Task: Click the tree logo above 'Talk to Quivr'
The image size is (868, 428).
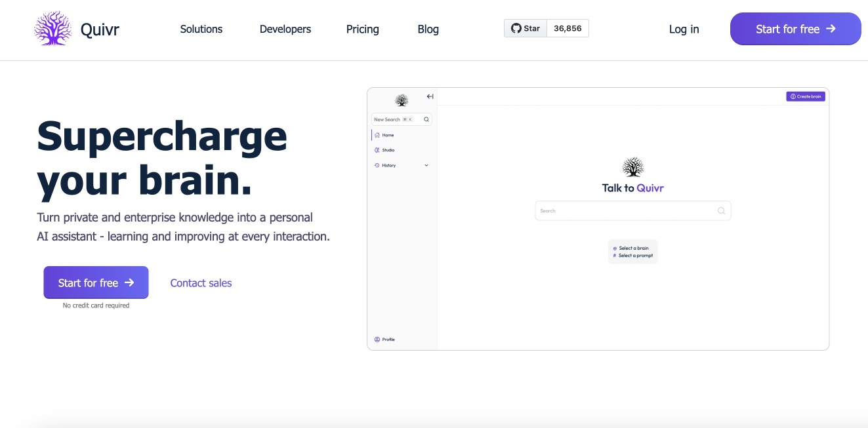Action: pyautogui.click(x=633, y=167)
